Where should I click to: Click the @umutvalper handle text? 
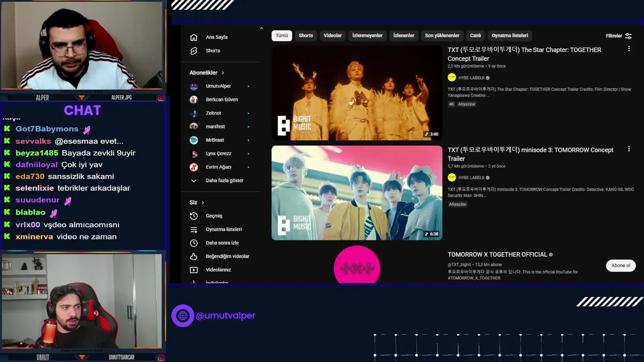coord(225,316)
